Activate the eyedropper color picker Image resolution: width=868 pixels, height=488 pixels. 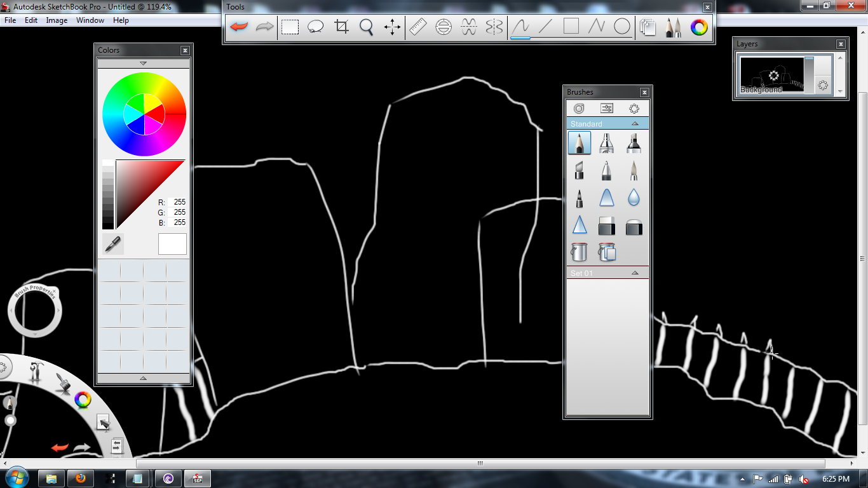(x=113, y=244)
